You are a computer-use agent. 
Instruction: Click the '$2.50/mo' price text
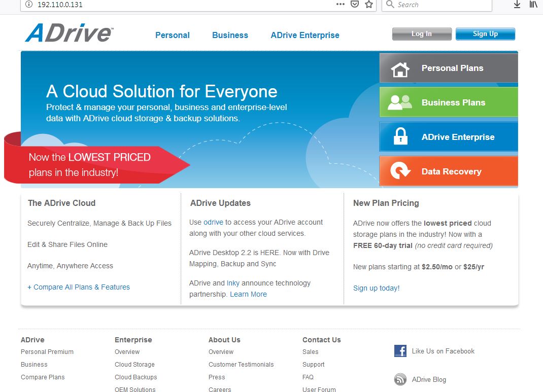tap(437, 267)
